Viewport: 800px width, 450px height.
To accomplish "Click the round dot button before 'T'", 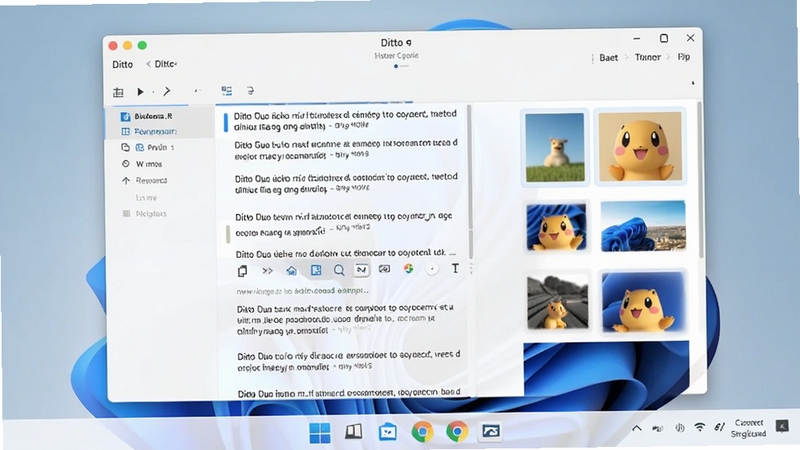I will click(x=432, y=269).
